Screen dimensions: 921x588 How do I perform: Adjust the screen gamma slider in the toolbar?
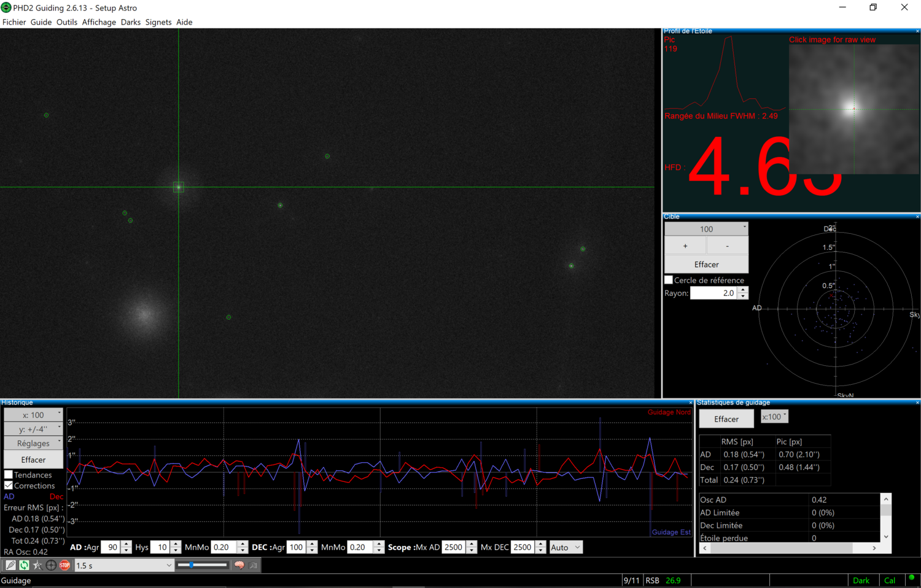click(x=202, y=565)
